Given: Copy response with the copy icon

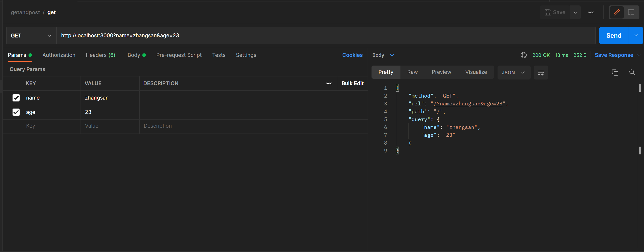Looking at the screenshot, I should (x=615, y=73).
